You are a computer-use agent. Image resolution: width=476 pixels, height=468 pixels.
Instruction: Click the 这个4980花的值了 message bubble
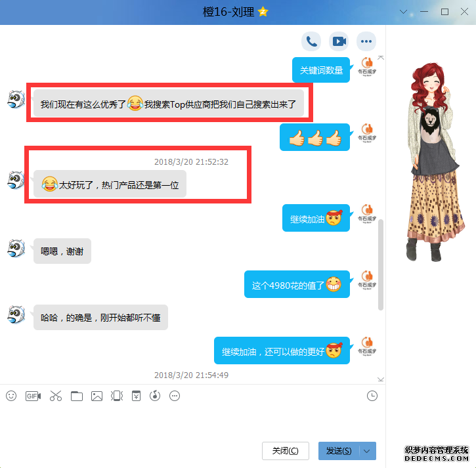coord(297,284)
